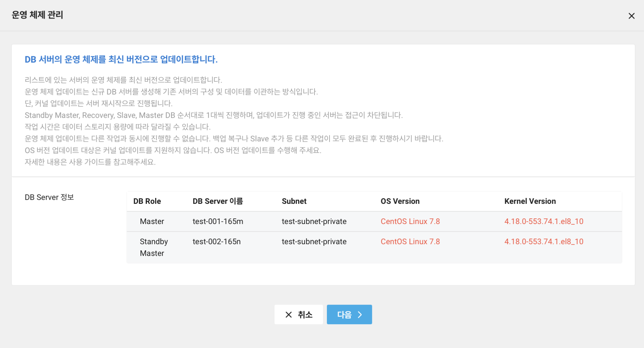Image resolution: width=644 pixels, height=348 pixels.
Task: Click server name test-002-165n
Action: point(217,242)
